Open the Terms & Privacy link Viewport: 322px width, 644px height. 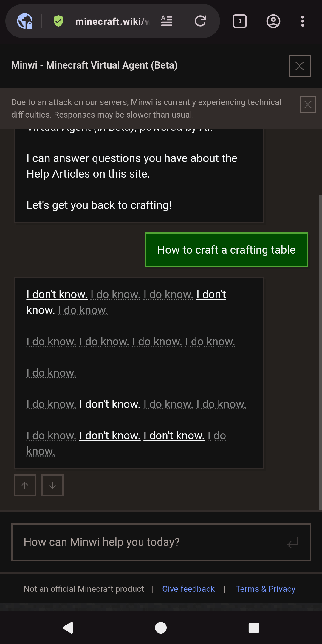click(x=265, y=589)
